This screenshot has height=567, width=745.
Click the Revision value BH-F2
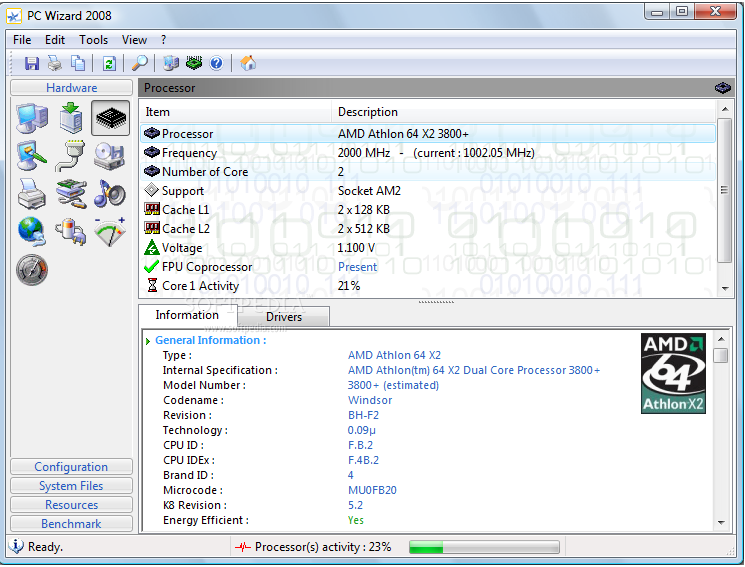click(363, 415)
